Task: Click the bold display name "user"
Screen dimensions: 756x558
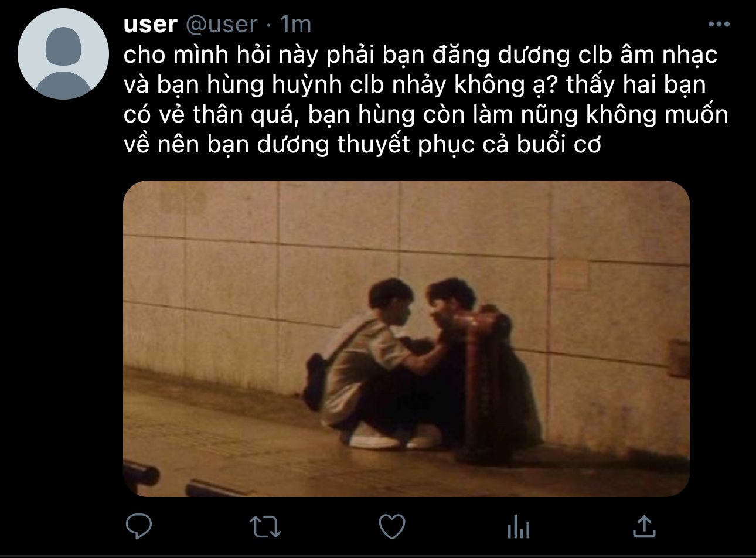Action: tap(151, 25)
